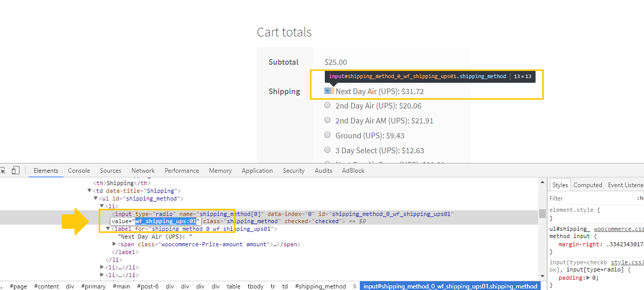
Task: Expand the padding property triangle in Styles
Action: [x=588, y=278]
